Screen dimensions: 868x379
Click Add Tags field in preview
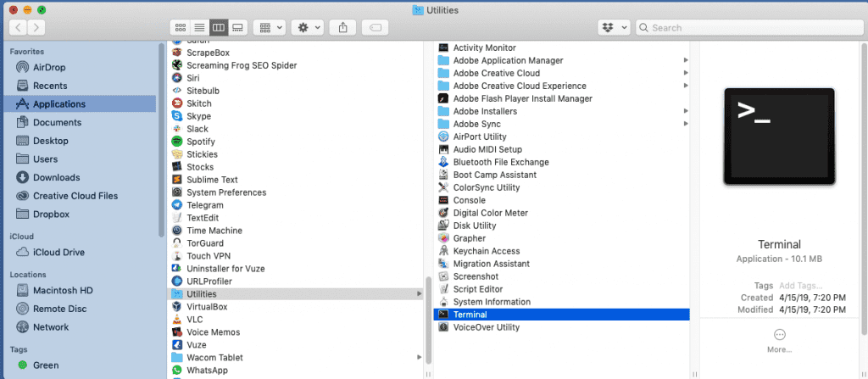[x=800, y=286]
